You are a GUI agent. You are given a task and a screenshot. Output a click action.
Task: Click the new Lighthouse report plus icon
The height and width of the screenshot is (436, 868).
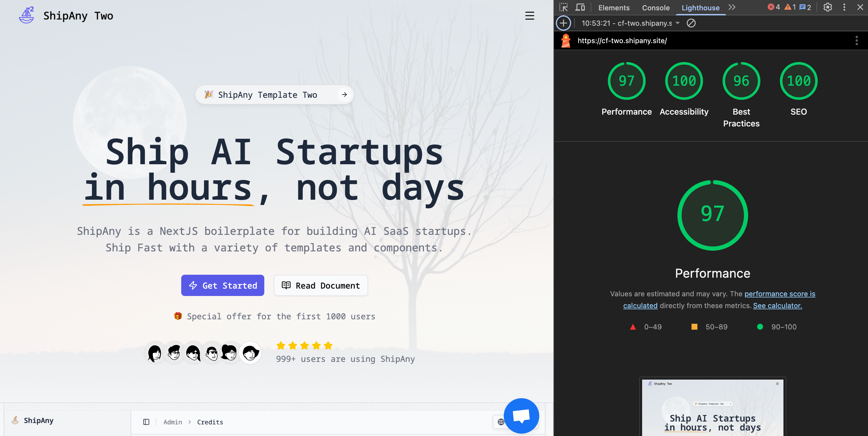pos(563,23)
